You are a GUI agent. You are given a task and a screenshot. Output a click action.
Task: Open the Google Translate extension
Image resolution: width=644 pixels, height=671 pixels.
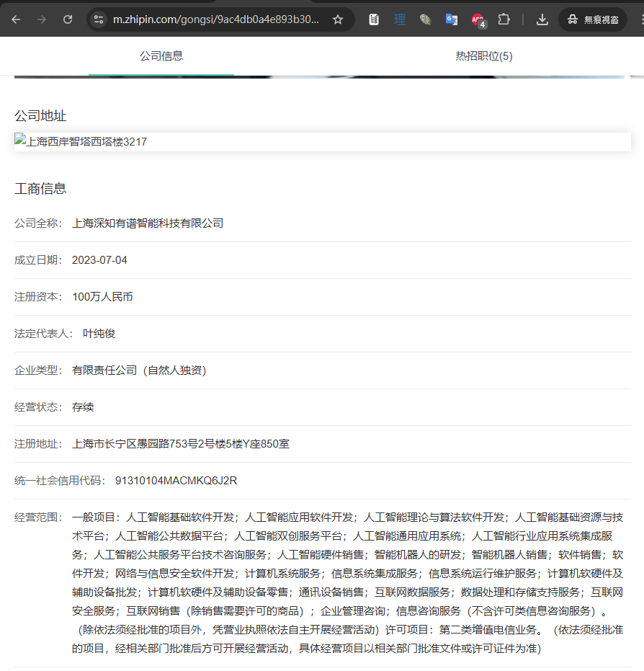point(452,19)
